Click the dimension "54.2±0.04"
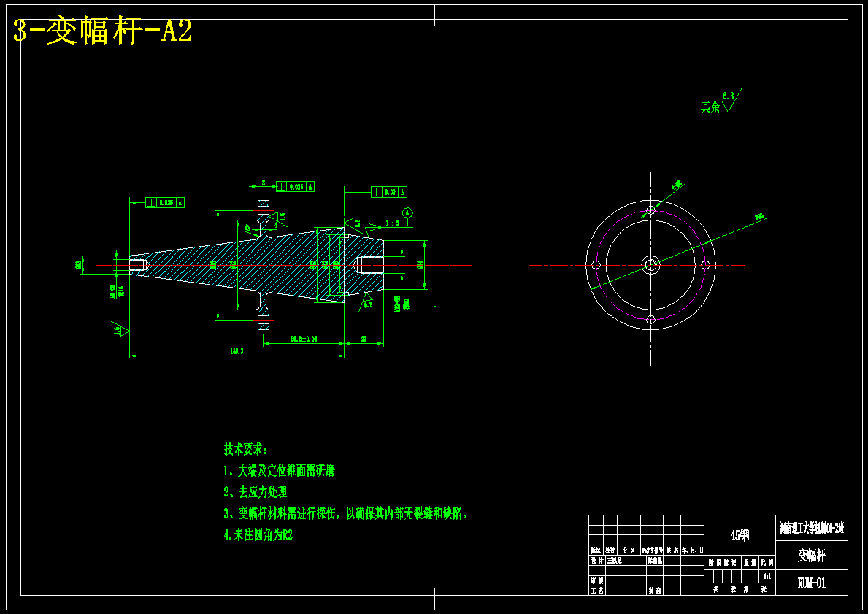The height and width of the screenshot is (614, 868). pyautogui.click(x=304, y=339)
